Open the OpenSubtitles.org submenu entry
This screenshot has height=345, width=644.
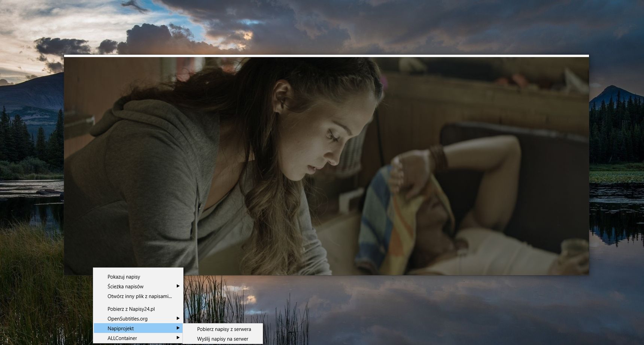click(138, 319)
